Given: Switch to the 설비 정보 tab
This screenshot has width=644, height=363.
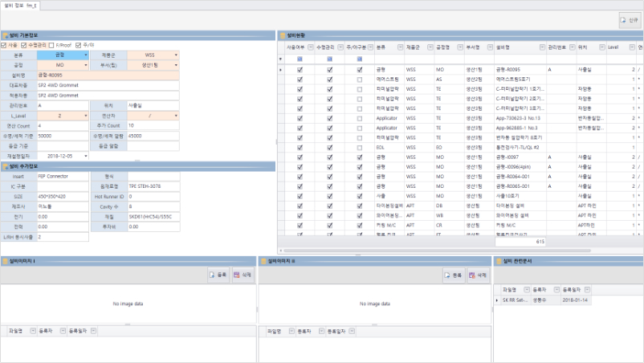Looking at the screenshot, I should coord(20,6).
